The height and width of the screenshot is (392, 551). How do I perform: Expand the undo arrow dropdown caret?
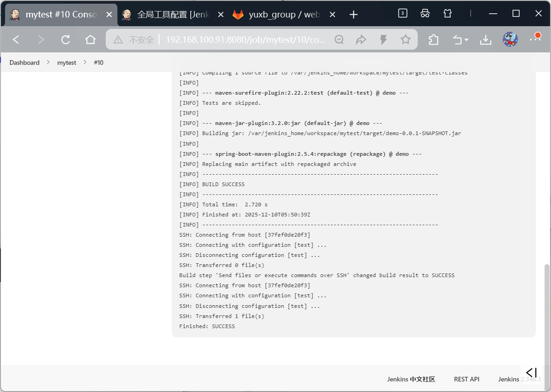pos(466,40)
